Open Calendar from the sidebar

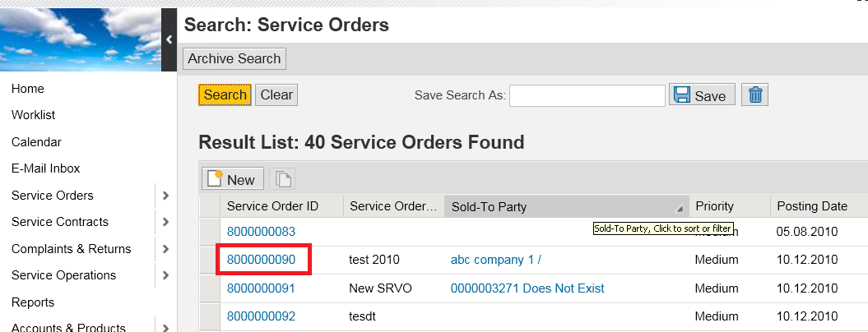point(36,142)
